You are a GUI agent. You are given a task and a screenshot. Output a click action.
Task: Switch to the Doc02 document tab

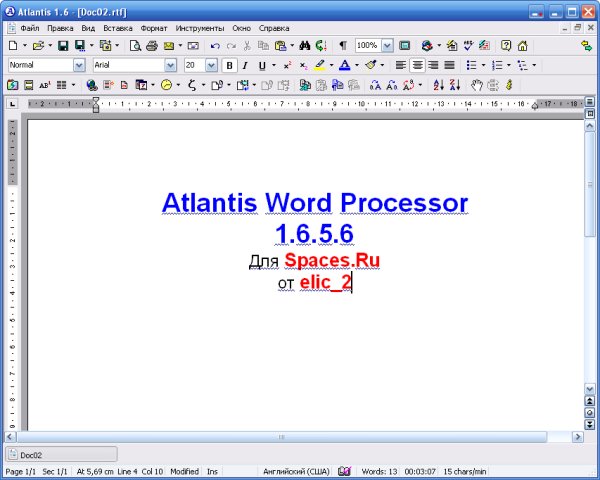click(61, 455)
